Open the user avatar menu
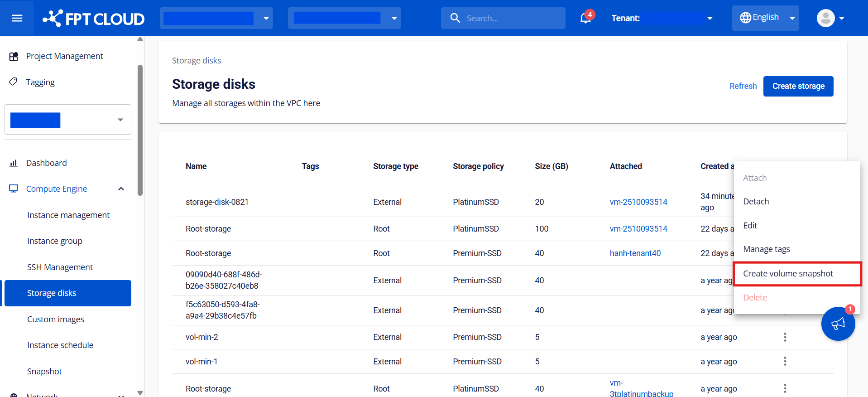Viewport: 868px width, 397px height. tap(830, 18)
